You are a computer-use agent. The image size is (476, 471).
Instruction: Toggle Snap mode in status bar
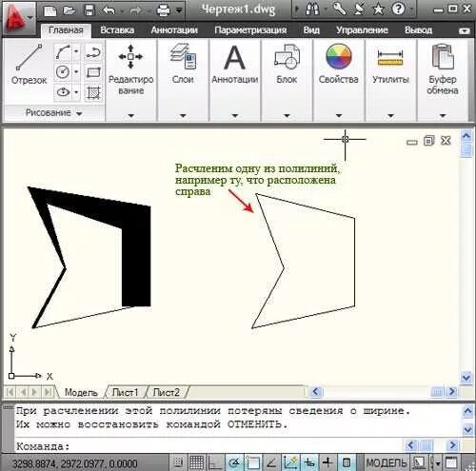(179, 463)
